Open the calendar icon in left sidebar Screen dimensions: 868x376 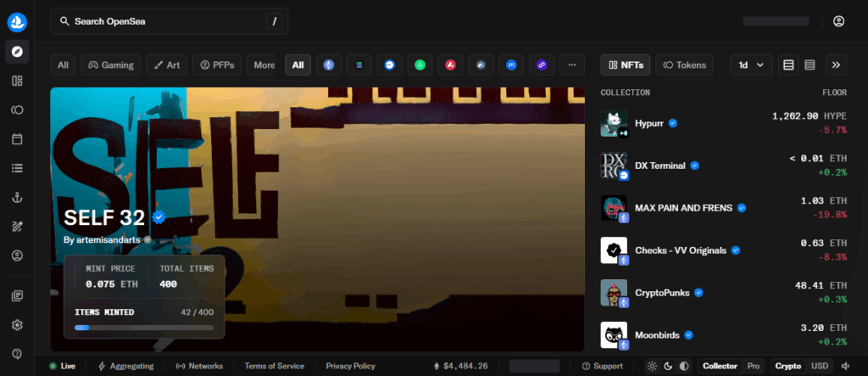[18, 138]
